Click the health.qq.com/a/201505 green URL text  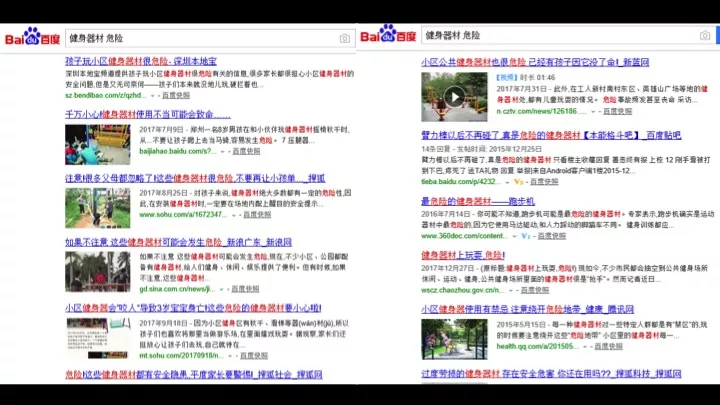pos(537,347)
